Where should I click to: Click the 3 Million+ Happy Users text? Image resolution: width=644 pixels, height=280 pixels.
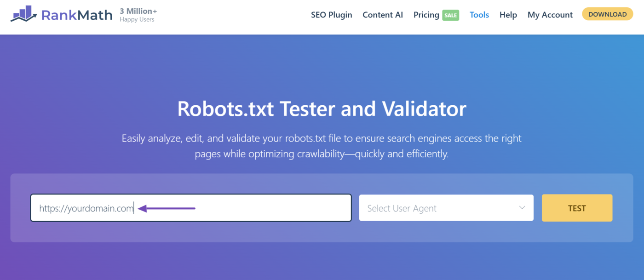pos(138,14)
